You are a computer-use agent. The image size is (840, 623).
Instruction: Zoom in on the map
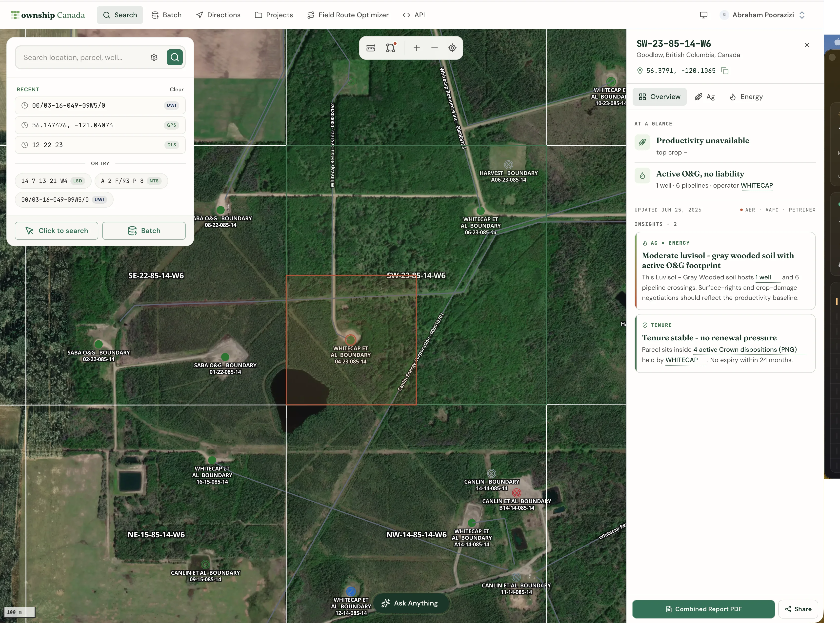click(416, 48)
